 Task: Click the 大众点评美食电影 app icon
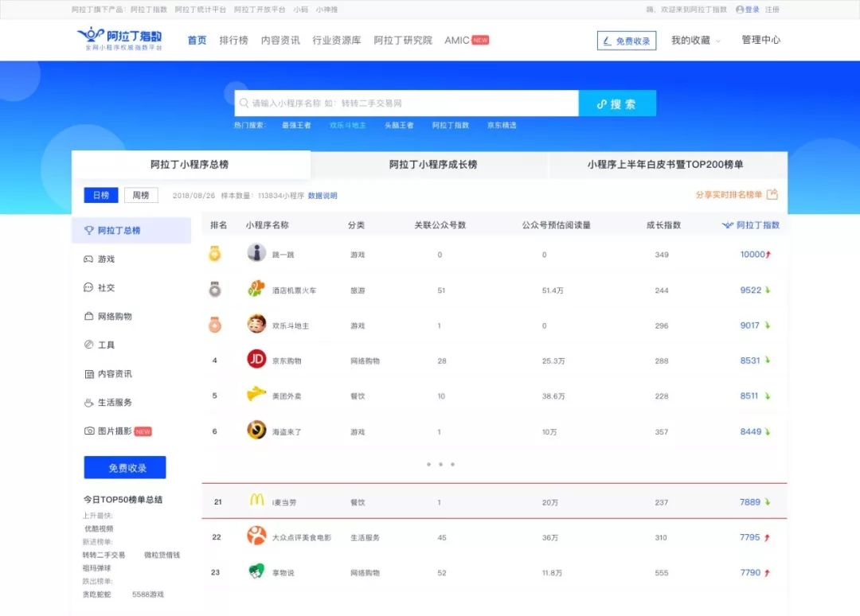click(256, 536)
